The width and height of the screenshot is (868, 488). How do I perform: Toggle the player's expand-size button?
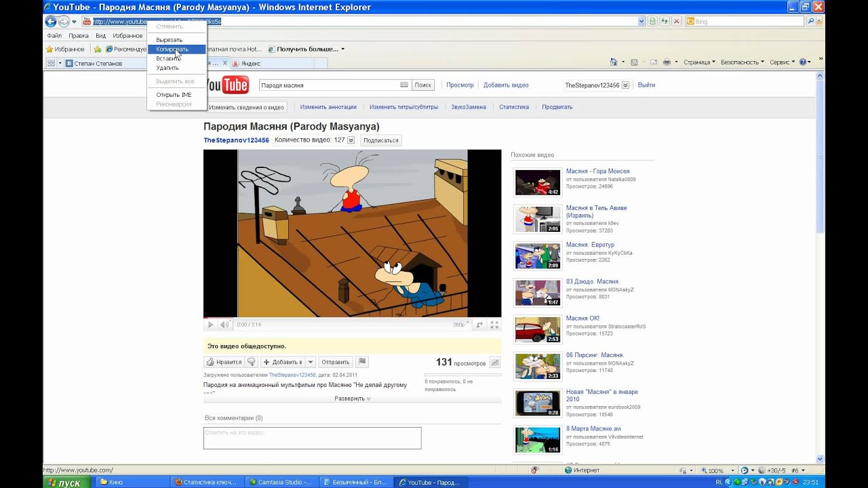coord(479,325)
